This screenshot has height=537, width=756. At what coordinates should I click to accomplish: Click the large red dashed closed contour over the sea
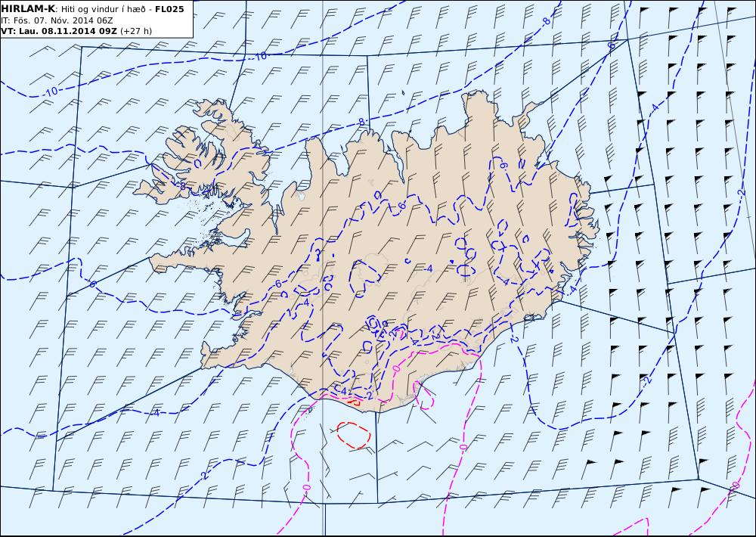[x=354, y=435]
